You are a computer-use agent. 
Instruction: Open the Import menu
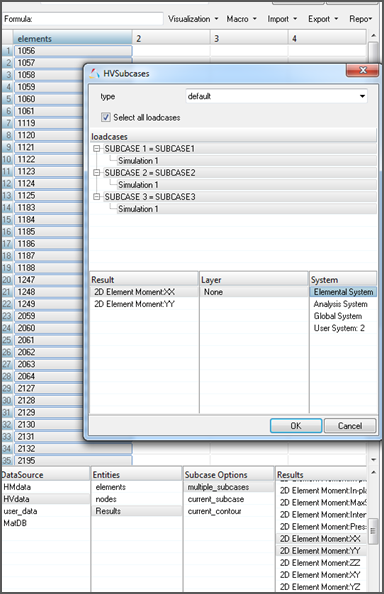click(282, 19)
